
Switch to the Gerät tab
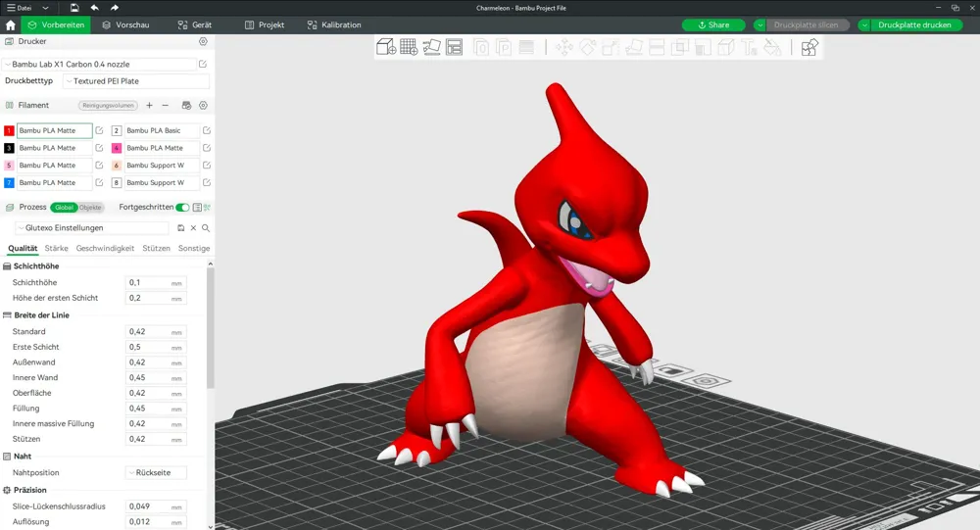click(x=194, y=25)
